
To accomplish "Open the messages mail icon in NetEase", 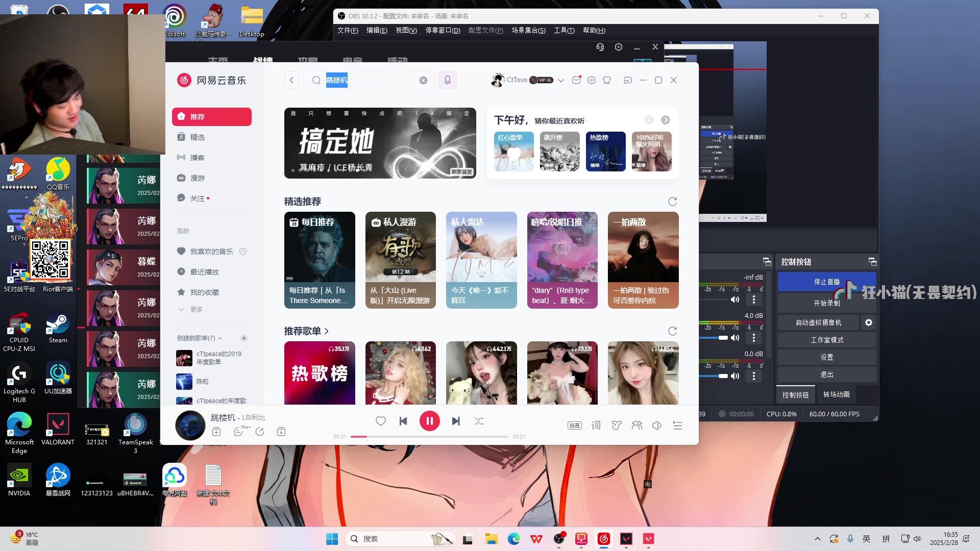I will pyautogui.click(x=576, y=80).
